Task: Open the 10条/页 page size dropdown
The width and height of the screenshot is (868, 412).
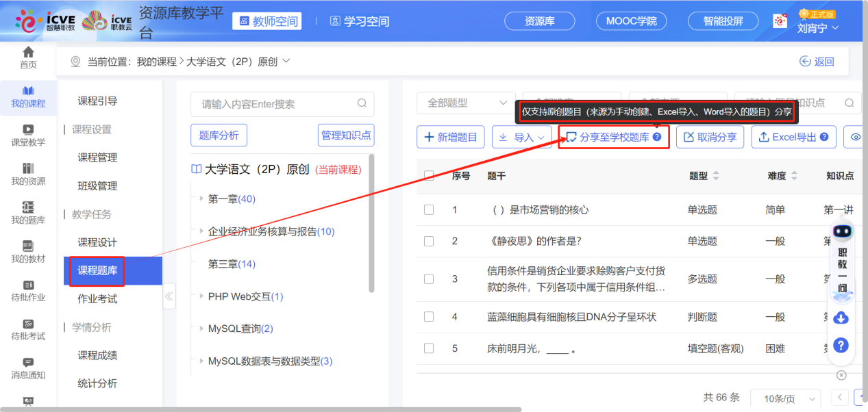Action: pos(785,398)
